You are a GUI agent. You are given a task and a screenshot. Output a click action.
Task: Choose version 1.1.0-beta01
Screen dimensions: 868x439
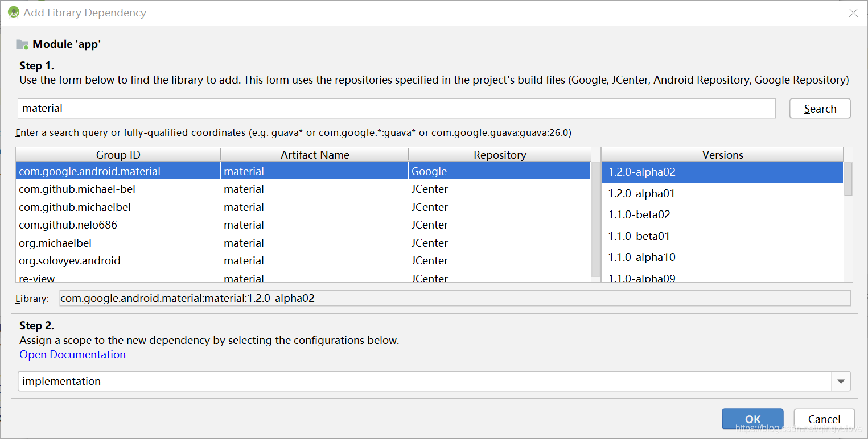[x=722, y=236]
